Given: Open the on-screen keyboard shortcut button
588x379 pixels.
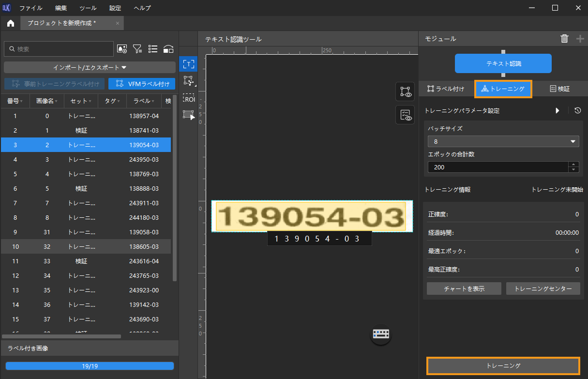Looking at the screenshot, I should 380,334.
